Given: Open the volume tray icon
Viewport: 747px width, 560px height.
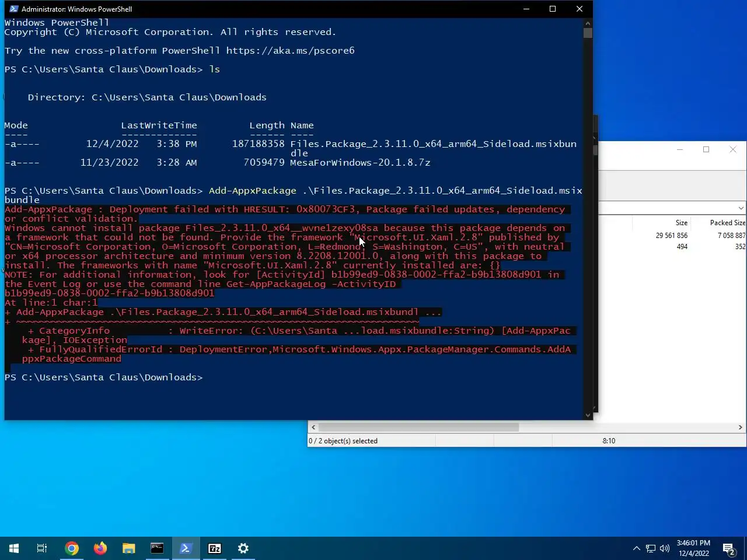Looking at the screenshot, I should 665,548.
